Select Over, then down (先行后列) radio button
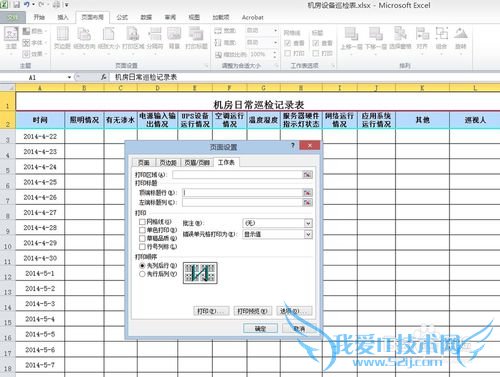The image size is (500, 377). [x=142, y=274]
